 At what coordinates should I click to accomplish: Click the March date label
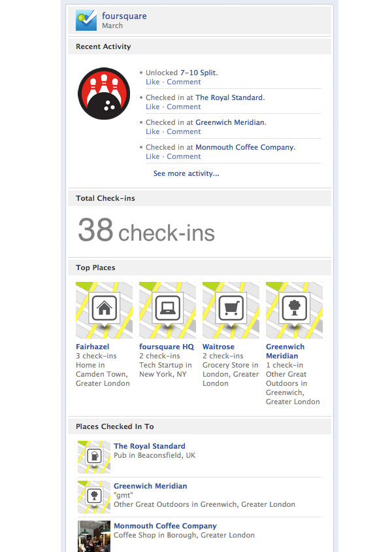(x=112, y=26)
